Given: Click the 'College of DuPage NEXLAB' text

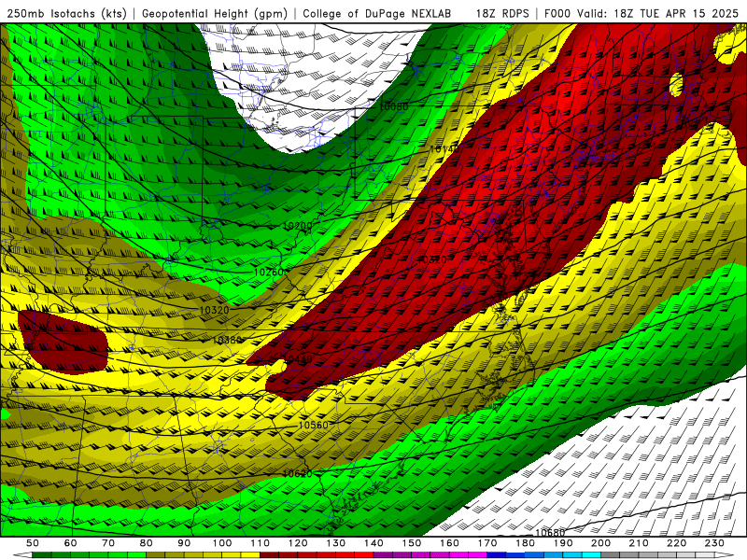Looking at the screenshot, I should click(377, 13).
